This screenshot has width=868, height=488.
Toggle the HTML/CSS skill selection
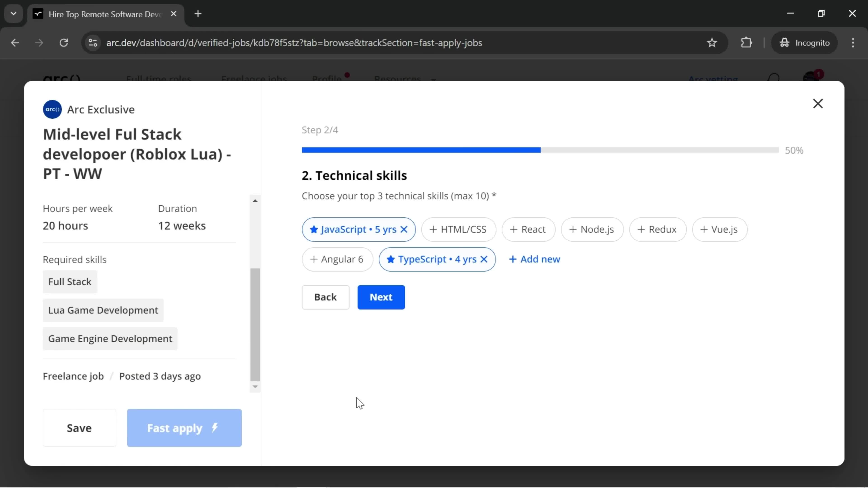pos(458,229)
